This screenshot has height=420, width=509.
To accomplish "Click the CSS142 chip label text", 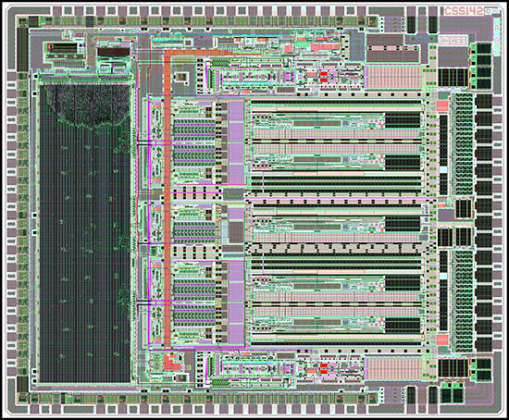I will tap(464, 11).
